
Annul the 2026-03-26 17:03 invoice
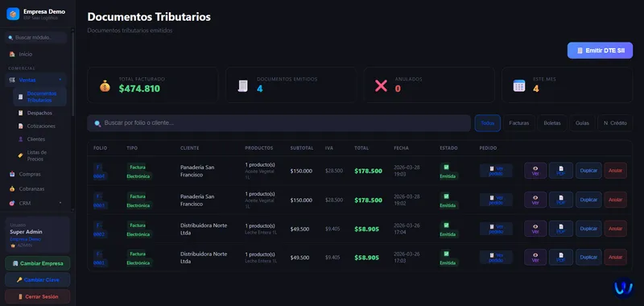pyautogui.click(x=615, y=257)
